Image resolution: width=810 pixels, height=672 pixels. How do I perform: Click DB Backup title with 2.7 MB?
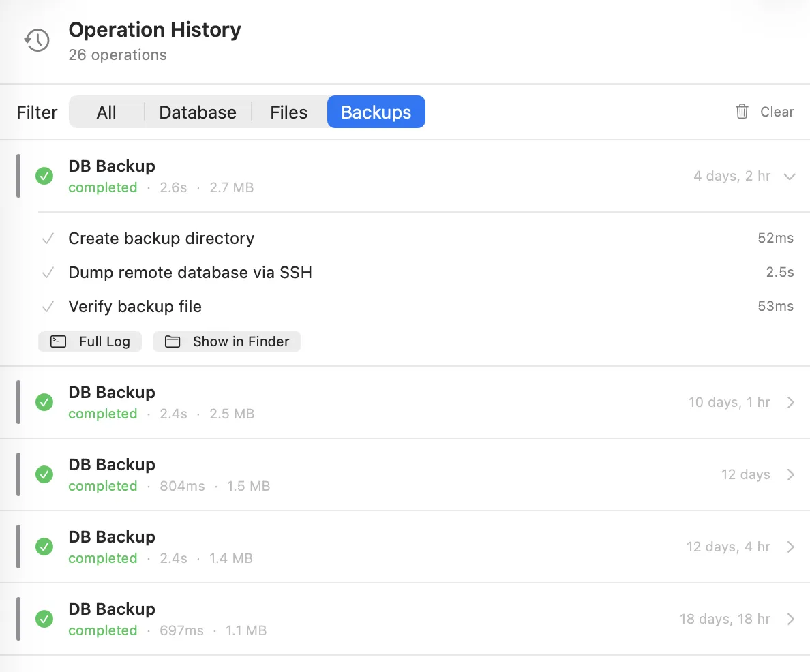[x=112, y=166]
